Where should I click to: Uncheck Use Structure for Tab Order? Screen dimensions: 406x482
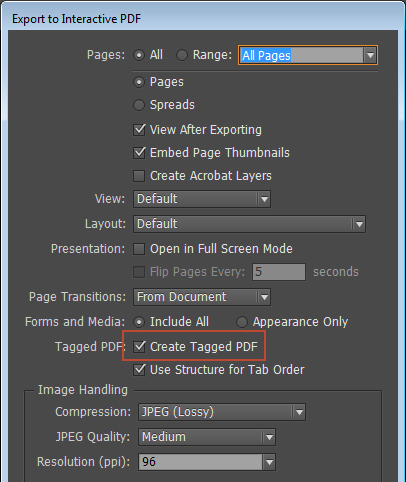[x=139, y=370]
